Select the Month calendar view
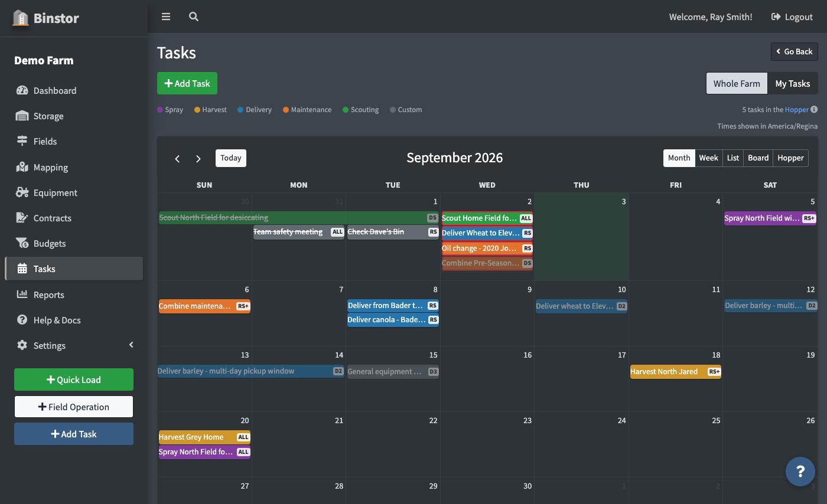 point(679,158)
